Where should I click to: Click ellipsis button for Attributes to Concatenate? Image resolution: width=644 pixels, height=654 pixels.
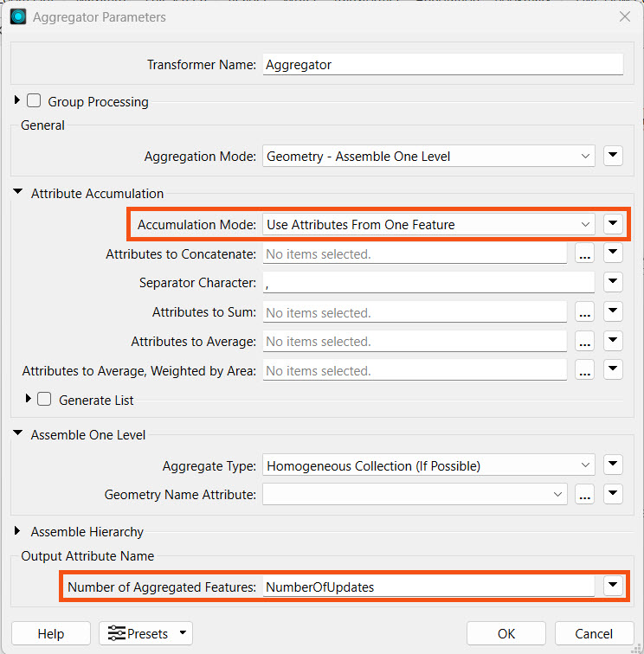pyautogui.click(x=584, y=254)
